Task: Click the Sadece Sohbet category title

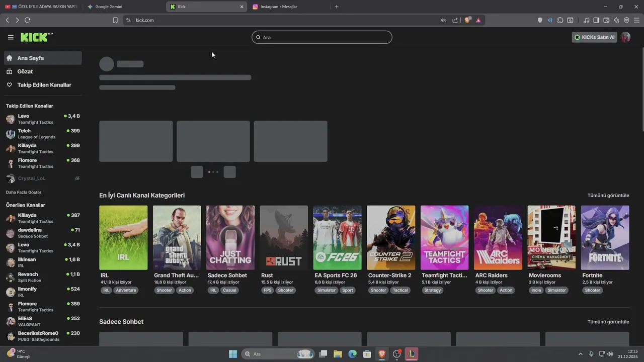Action: pos(227,276)
